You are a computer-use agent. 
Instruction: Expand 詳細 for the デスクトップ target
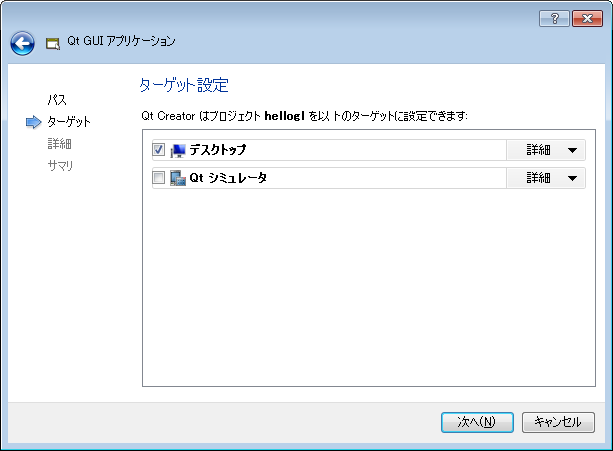coord(546,150)
